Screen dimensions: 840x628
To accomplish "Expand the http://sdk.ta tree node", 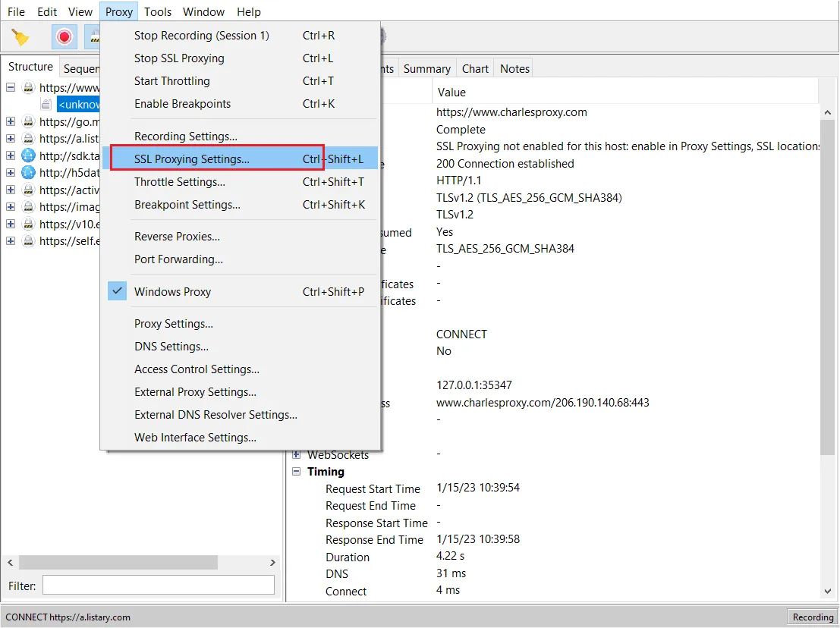I will (x=10, y=155).
